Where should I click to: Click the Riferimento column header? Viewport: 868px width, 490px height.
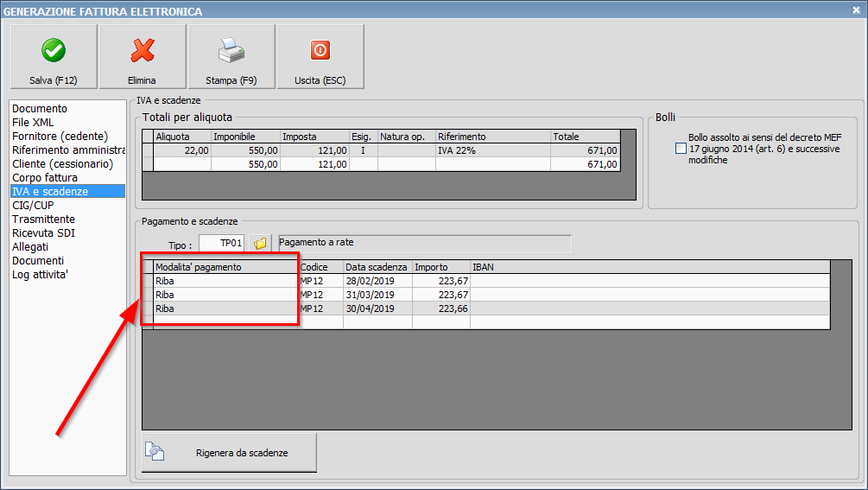493,137
